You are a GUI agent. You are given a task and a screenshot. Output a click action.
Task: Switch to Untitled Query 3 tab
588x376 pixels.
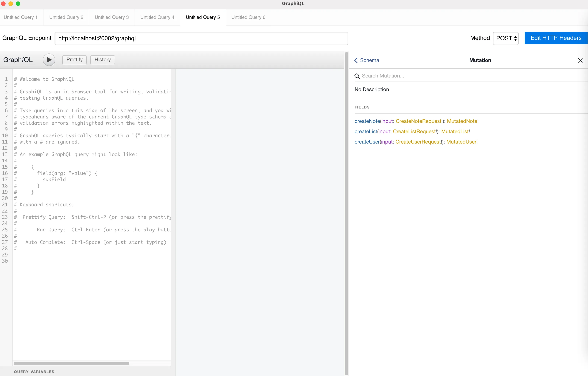pos(112,17)
